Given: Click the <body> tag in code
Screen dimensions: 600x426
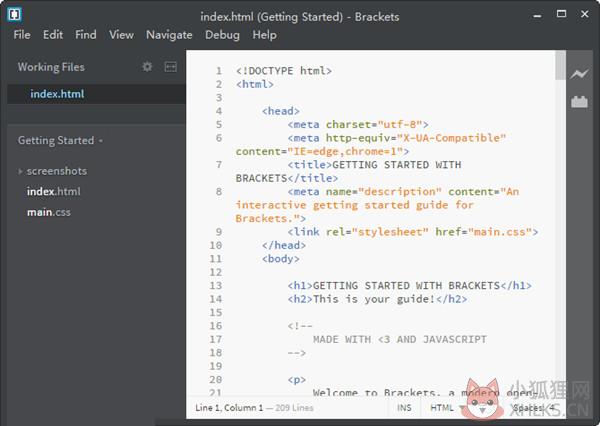Looking at the screenshot, I should click(x=280, y=259).
